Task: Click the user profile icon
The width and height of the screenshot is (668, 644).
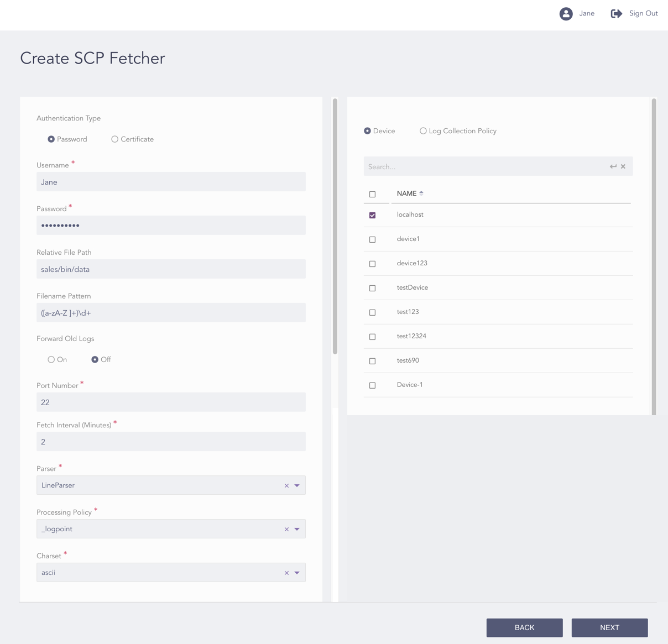Action: pyautogui.click(x=566, y=13)
